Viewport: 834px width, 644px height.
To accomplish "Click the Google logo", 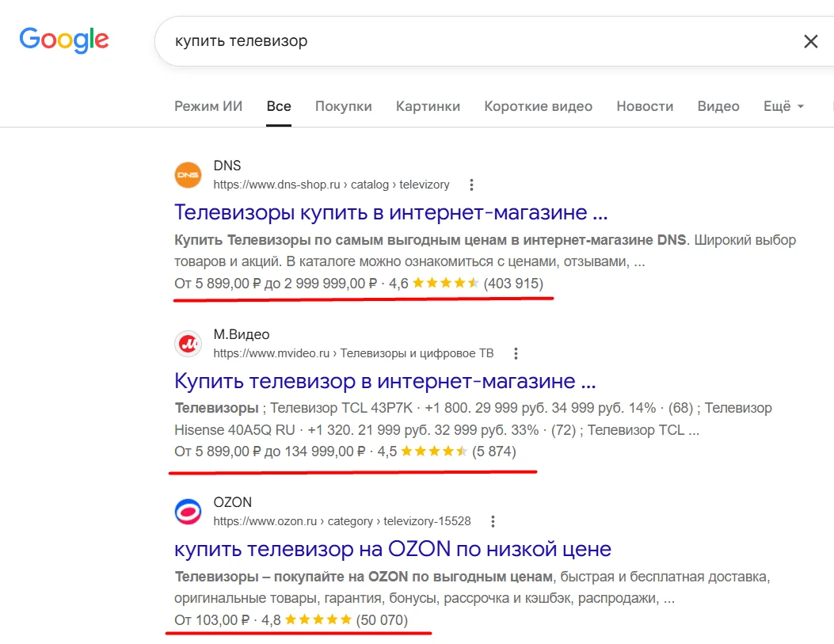I will (x=64, y=40).
